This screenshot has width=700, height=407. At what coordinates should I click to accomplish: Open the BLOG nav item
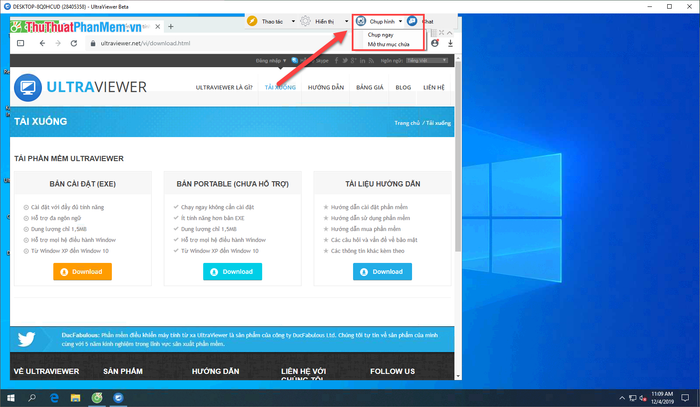pyautogui.click(x=403, y=87)
